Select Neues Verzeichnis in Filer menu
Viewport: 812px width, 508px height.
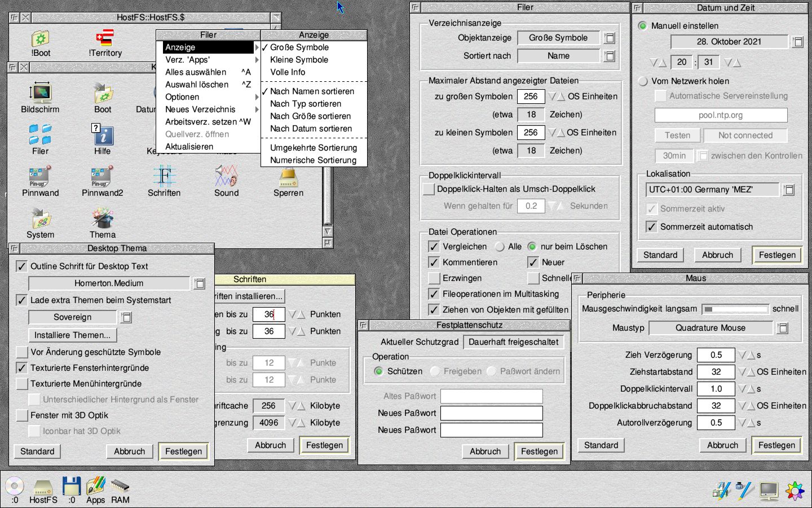[x=200, y=110]
